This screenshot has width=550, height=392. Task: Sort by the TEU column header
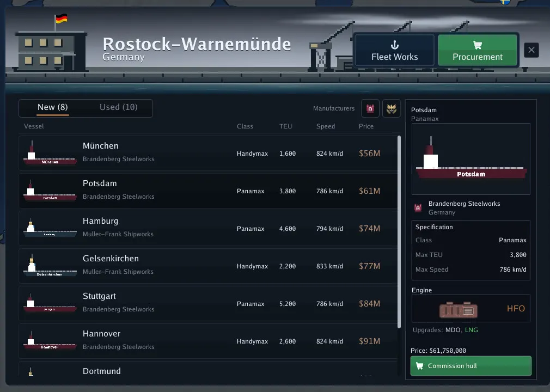click(285, 126)
